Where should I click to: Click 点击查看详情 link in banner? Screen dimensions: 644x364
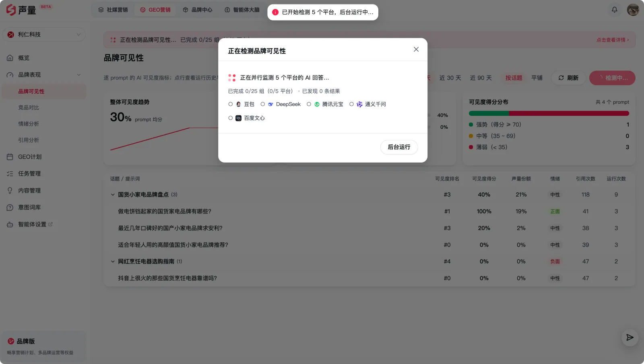pos(612,40)
